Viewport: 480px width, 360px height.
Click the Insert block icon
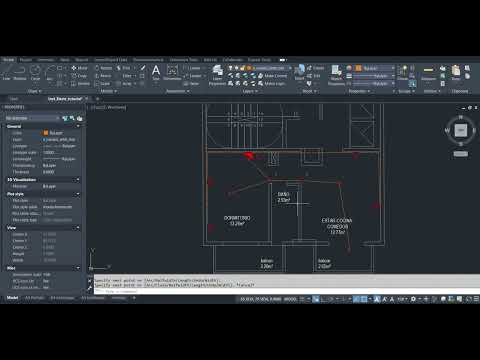(x=299, y=72)
